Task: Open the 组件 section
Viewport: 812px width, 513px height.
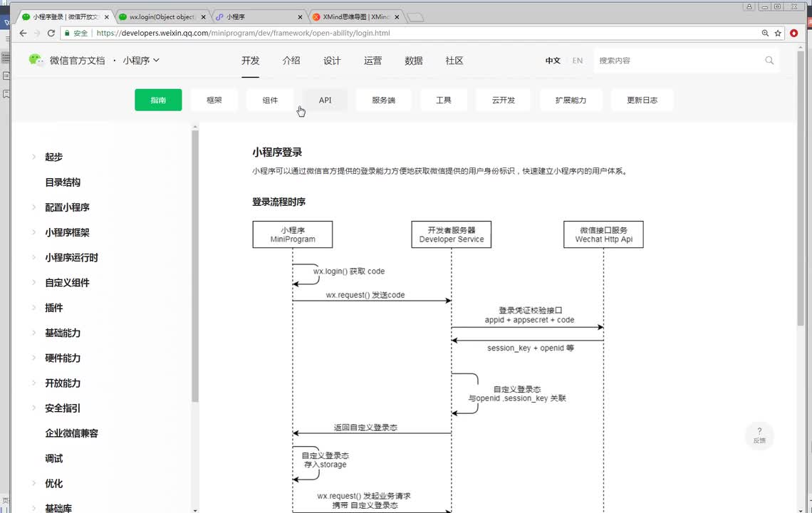Action: click(x=270, y=100)
